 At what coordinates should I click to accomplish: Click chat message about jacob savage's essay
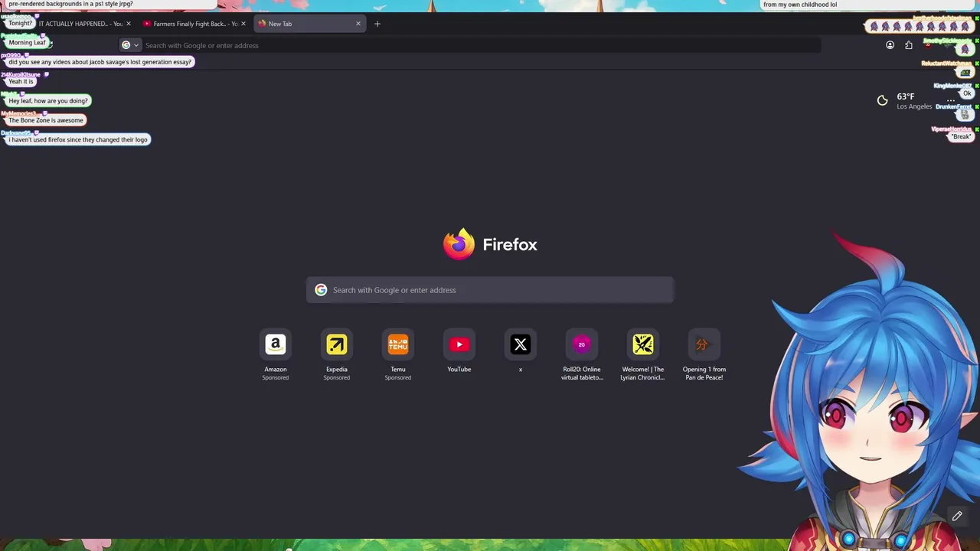click(x=100, y=62)
